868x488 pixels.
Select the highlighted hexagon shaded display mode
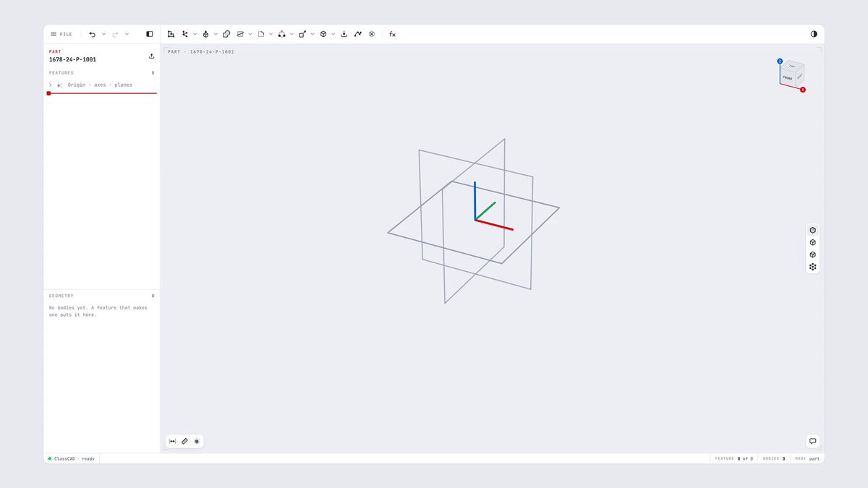point(813,230)
